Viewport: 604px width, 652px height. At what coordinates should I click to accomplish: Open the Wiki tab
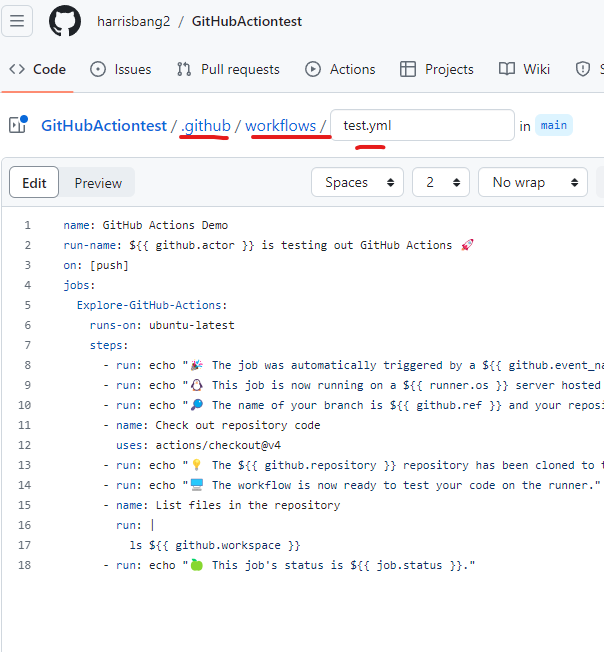click(524, 69)
